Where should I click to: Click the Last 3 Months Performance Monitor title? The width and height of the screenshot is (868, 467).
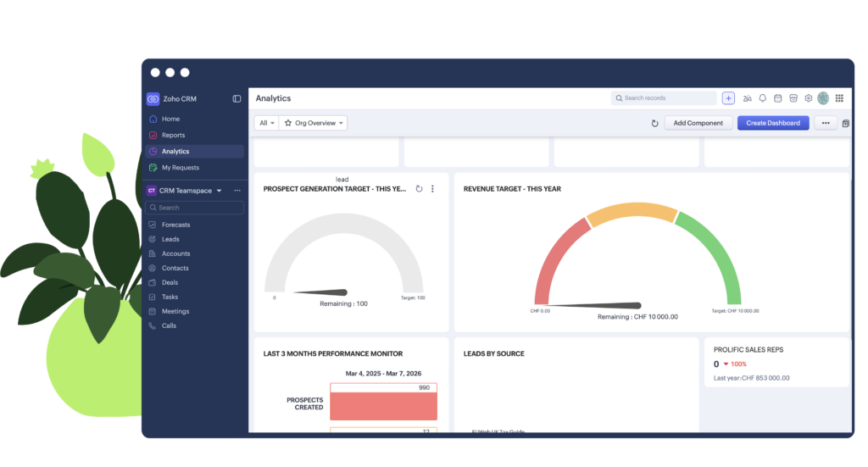(332, 353)
